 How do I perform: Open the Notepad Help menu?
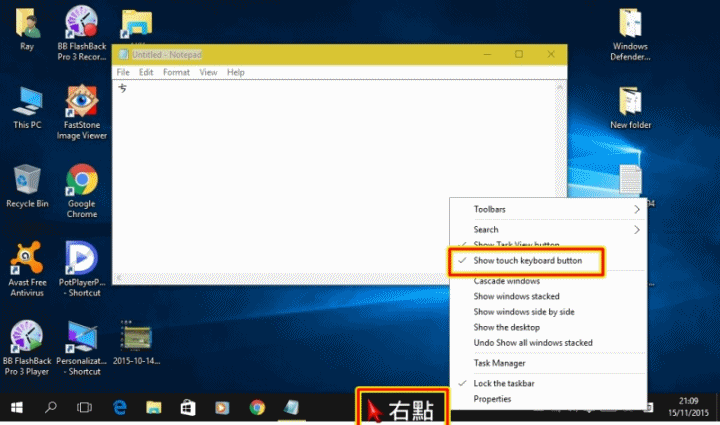pyautogui.click(x=236, y=73)
